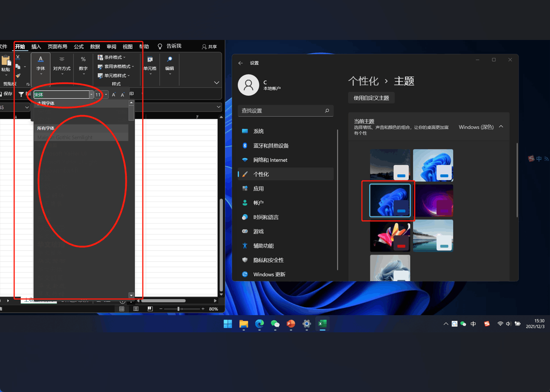Click the back arrow in Settings

tap(241, 63)
